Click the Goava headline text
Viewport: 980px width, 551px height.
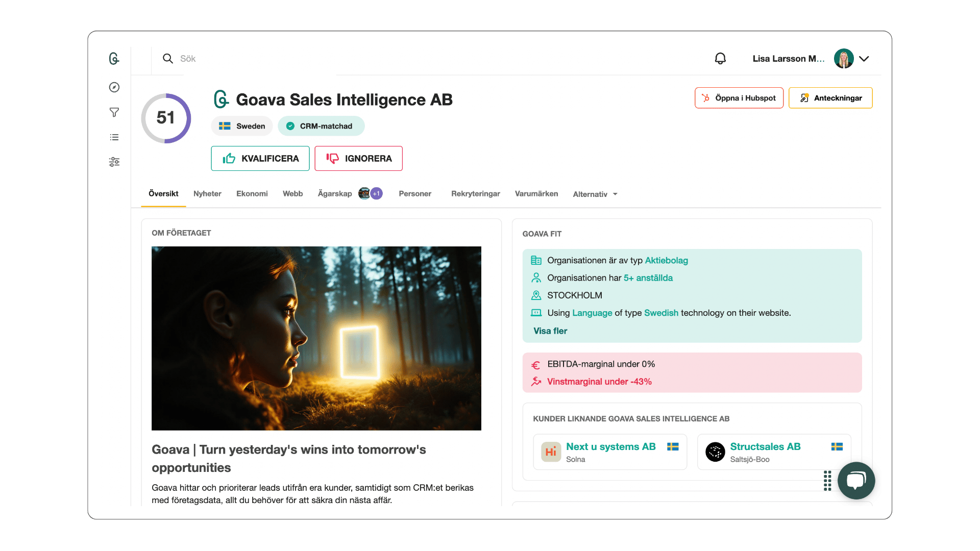tap(289, 459)
